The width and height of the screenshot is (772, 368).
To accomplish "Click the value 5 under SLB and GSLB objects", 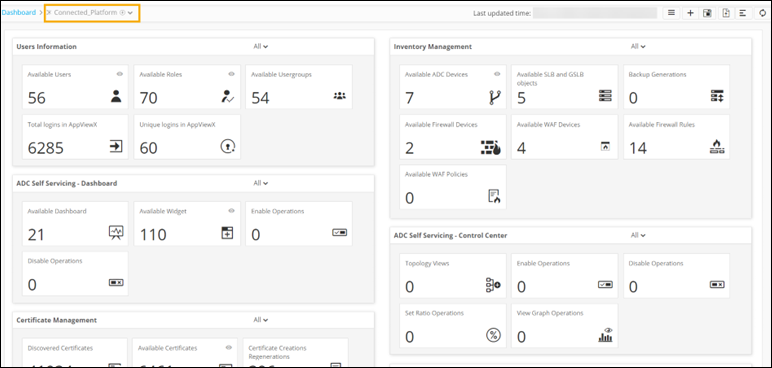I will click(521, 98).
